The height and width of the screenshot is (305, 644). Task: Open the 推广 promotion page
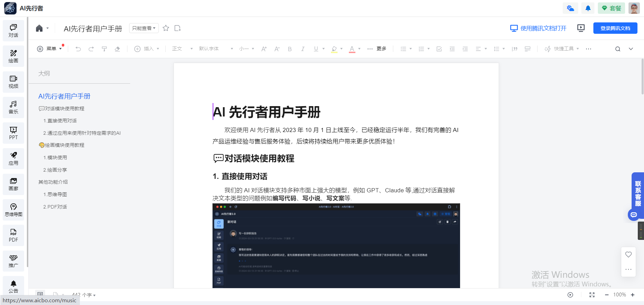[x=13, y=261]
